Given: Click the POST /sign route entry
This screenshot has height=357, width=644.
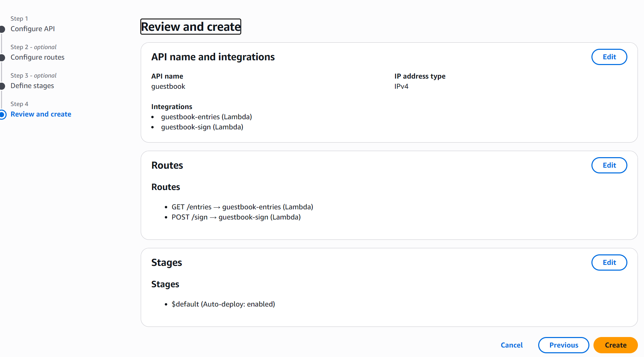Looking at the screenshot, I should (236, 217).
